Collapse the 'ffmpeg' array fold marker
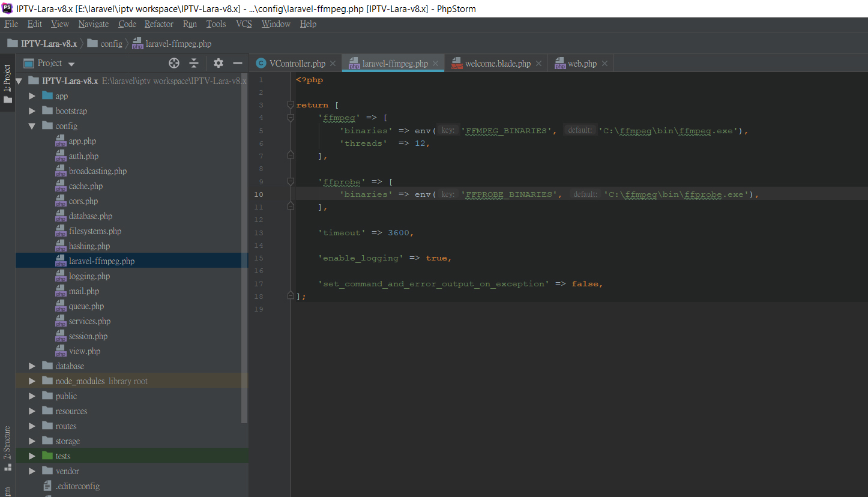The width and height of the screenshot is (868, 497). point(291,118)
